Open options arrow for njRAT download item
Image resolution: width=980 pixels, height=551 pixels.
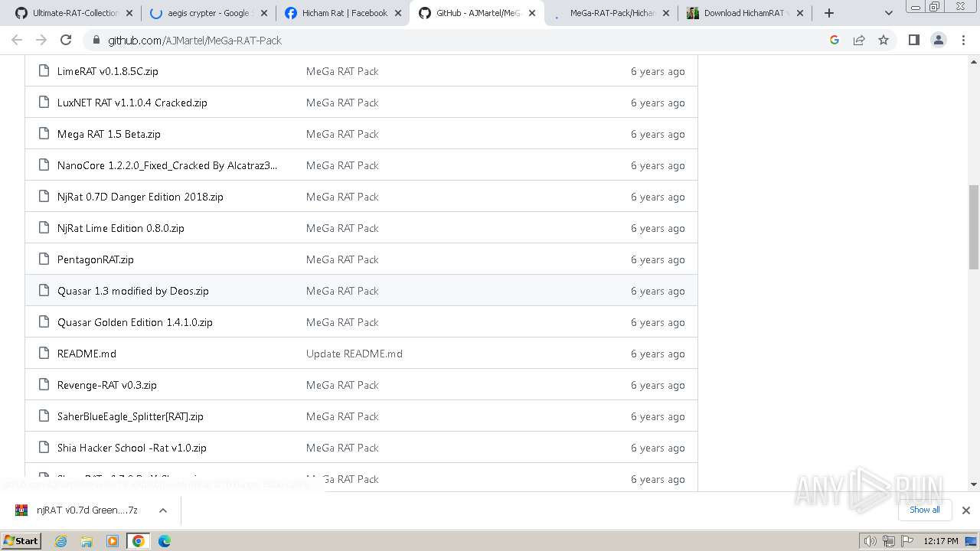162,510
